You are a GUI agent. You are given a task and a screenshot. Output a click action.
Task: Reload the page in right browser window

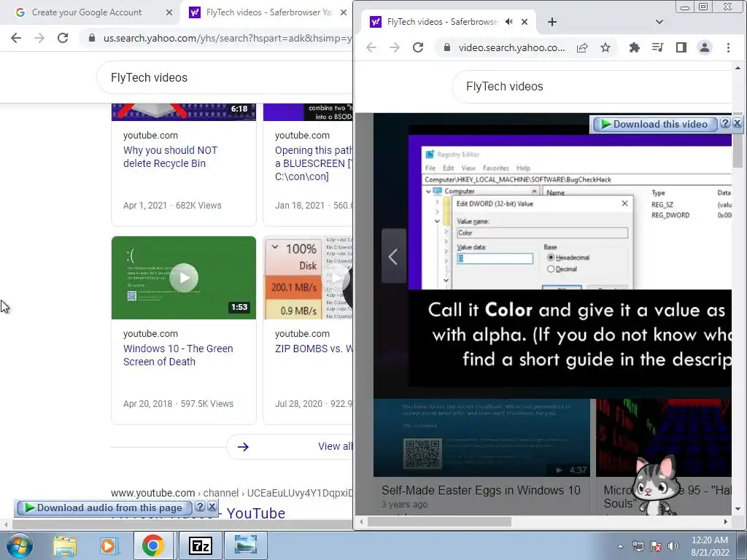click(x=418, y=47)
